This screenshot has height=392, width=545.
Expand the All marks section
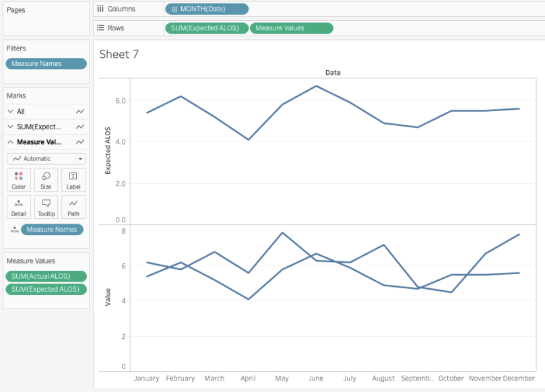(10, 111)
